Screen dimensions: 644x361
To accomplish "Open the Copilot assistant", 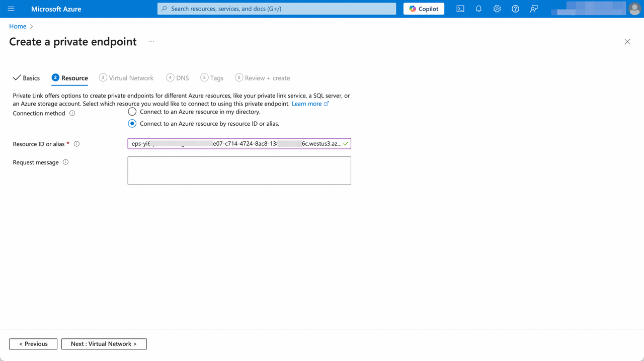I will (423, 9).
